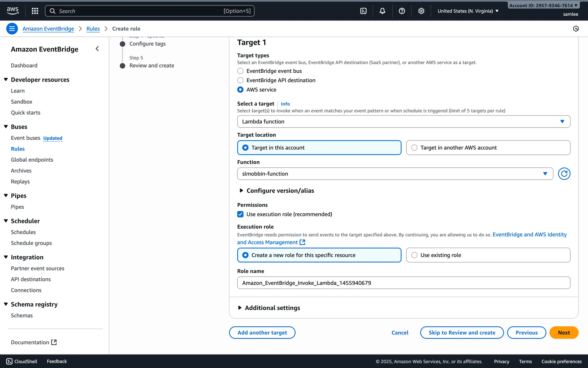Screen dimensions: 588x368
Task: Uncheck Use execution role checkbox
Action: tap(240, 214)
